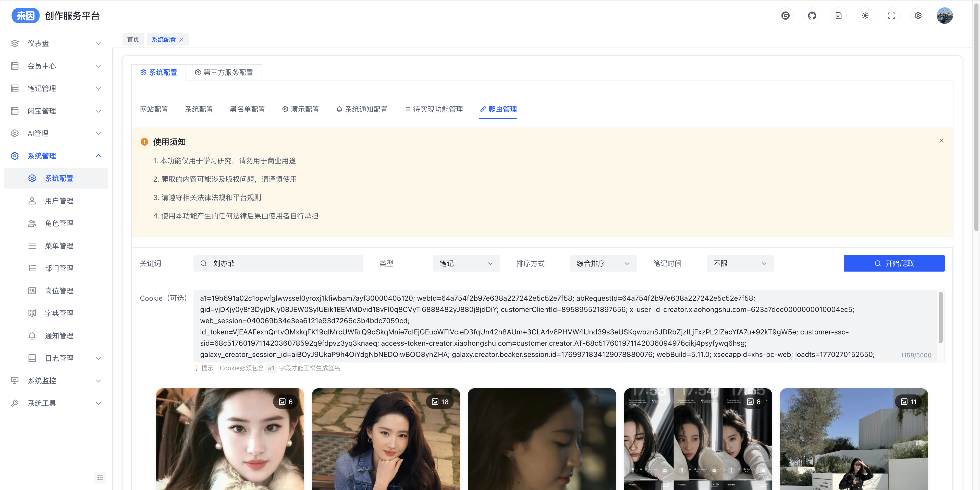Viewport: 980px width, 490px height.
Task: Toggle light/dark theme sun icon
Action: point(865,16)
